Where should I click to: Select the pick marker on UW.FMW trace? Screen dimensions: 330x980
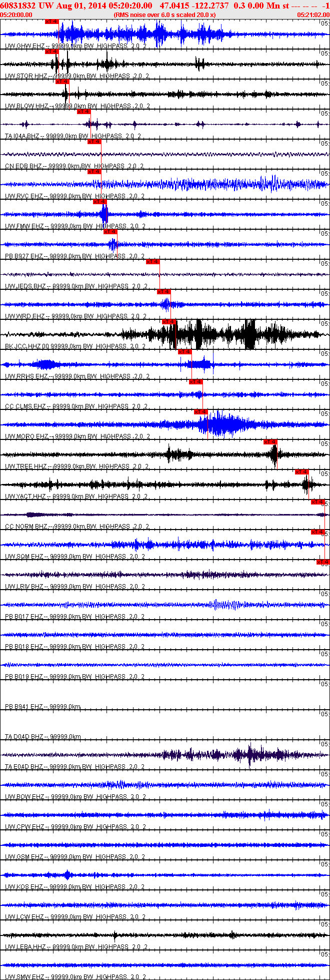pyautogui.click(x=99, y=202)
